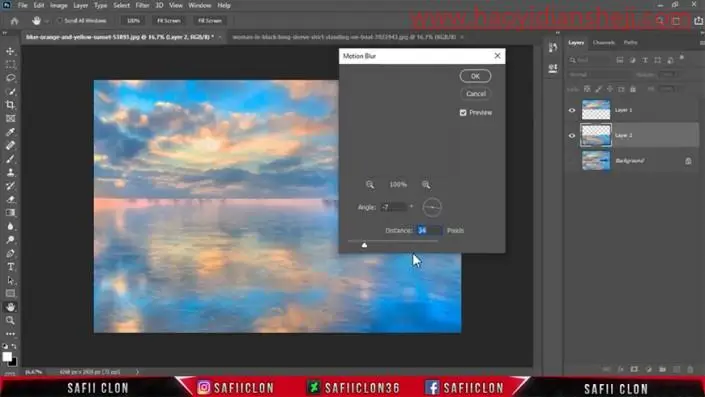705x397 pixels.
Task: Toggle the Preview checkbox
Action: coord(463,112)
